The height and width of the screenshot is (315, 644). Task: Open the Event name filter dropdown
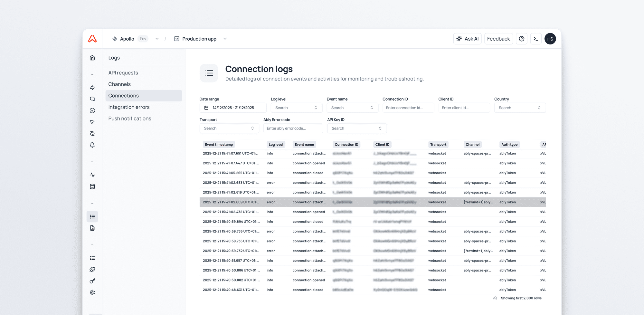(x=352, y=108)
